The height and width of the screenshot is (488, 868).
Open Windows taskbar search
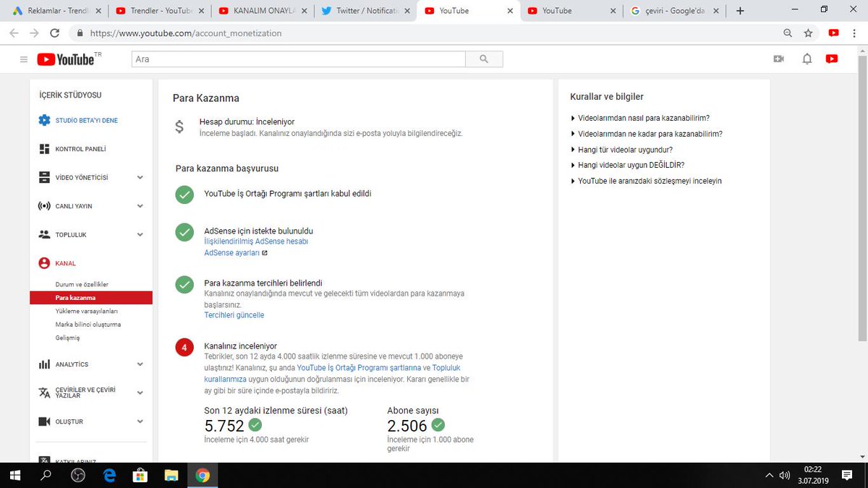[x=46, y=475]
